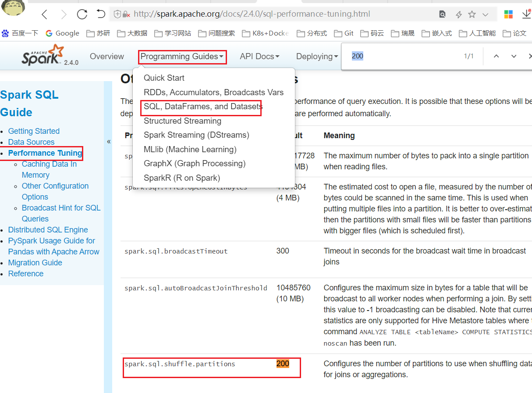Open the 'Performance Tuning' sidebar link

[x=45, y=153]
